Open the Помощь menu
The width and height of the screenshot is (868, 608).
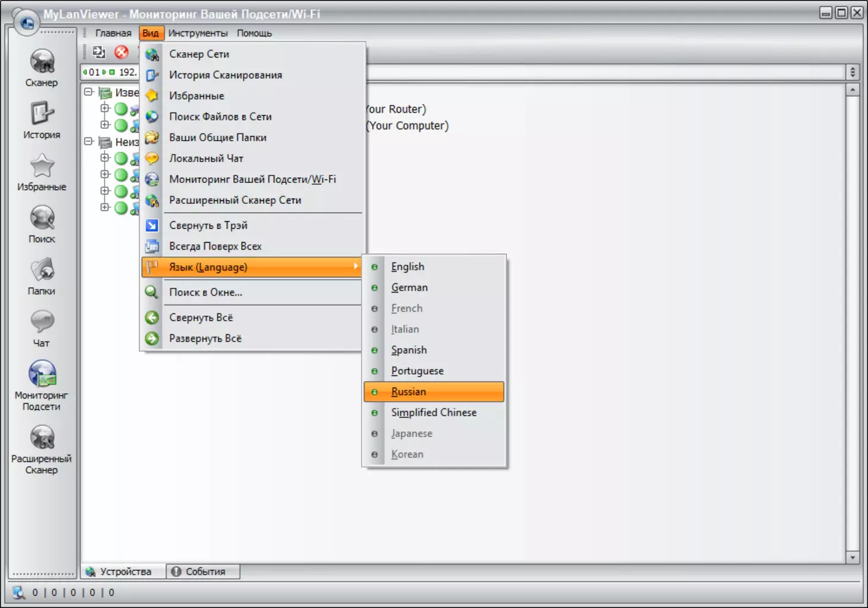pos(254,33)
